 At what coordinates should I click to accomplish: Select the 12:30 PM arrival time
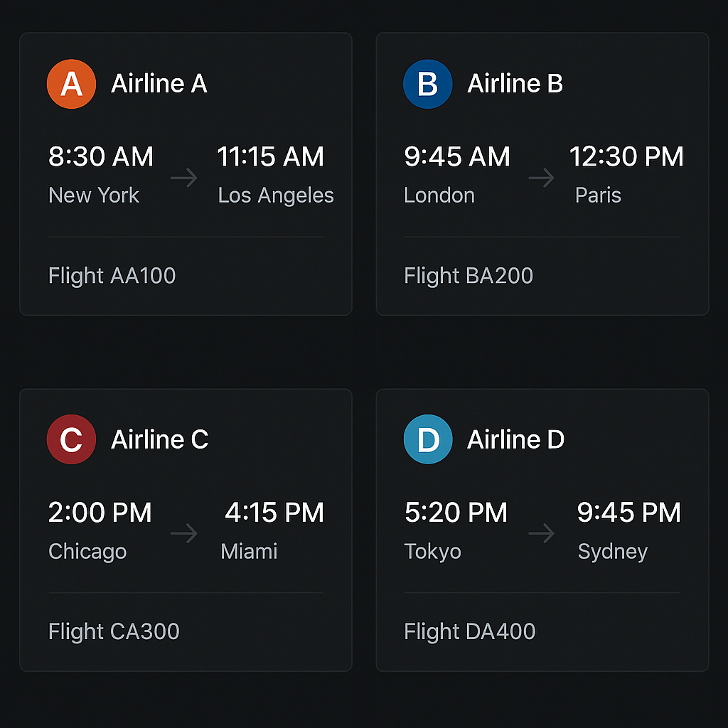click(626, 157)
